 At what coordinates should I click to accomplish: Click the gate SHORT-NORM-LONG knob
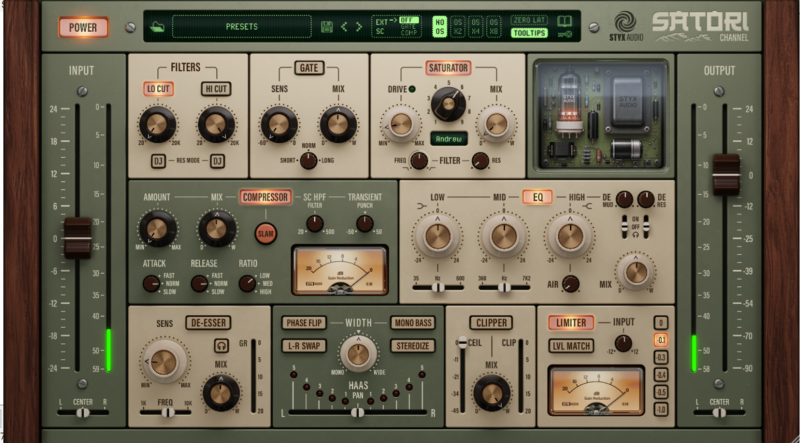[x=308, y=160]
